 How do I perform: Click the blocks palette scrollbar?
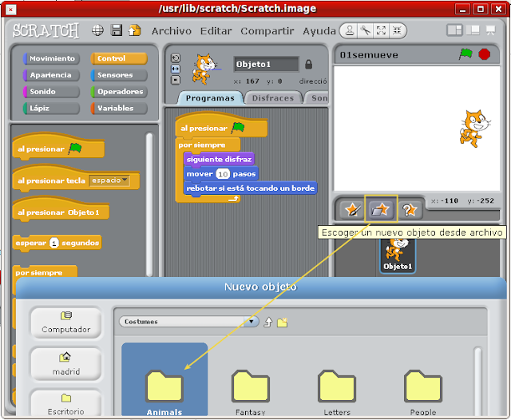tap(149, 204)
